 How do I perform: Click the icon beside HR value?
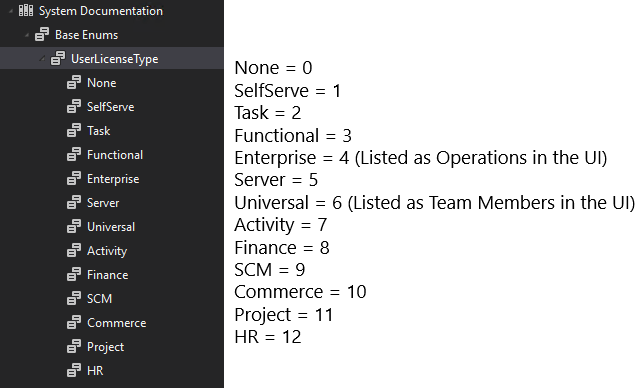(x=74, y=371)
